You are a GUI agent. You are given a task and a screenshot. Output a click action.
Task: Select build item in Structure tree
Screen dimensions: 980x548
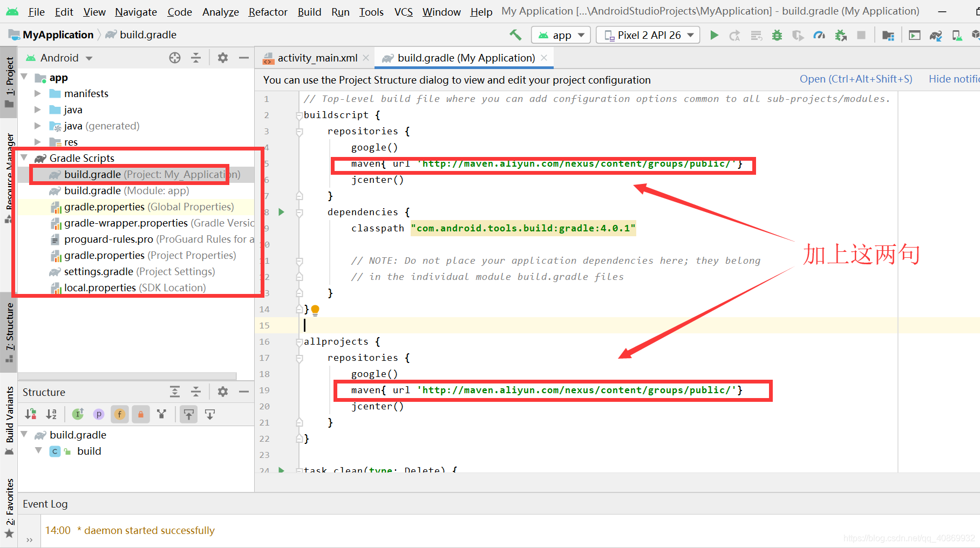coord(89,451)
